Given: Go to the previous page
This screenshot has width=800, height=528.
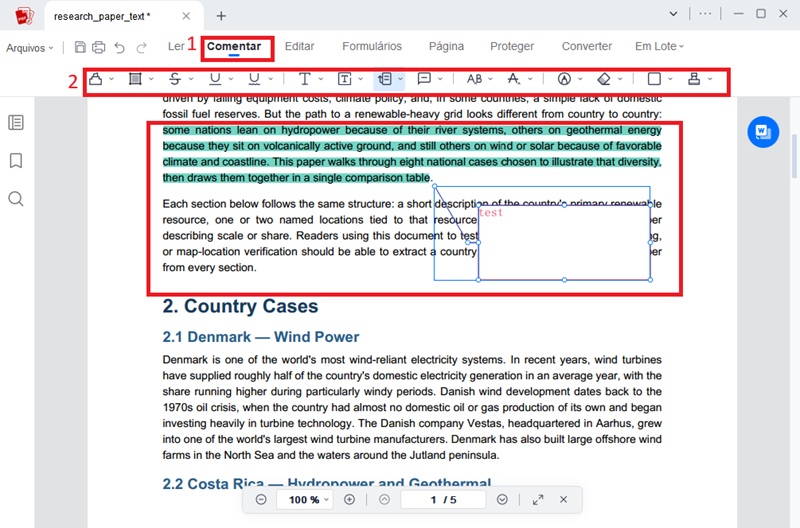Looking at the screenshot, I should [385, 499].
